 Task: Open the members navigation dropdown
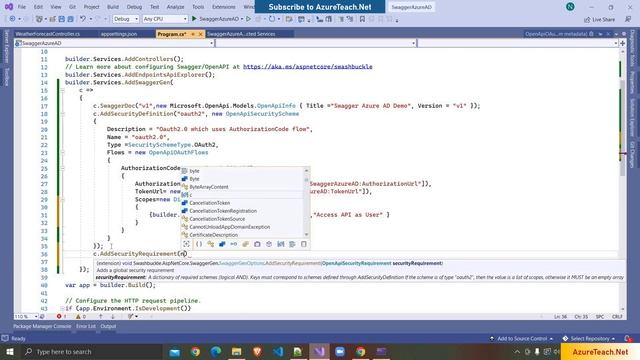click(x=518, y=43)
